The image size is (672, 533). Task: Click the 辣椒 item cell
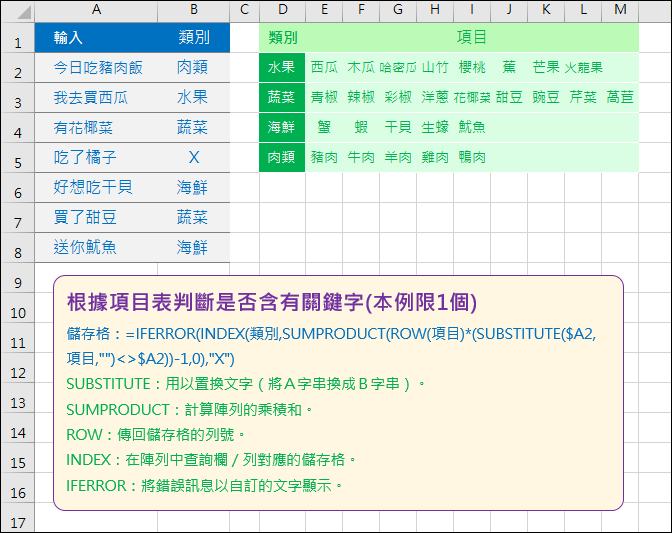(361, 98)
